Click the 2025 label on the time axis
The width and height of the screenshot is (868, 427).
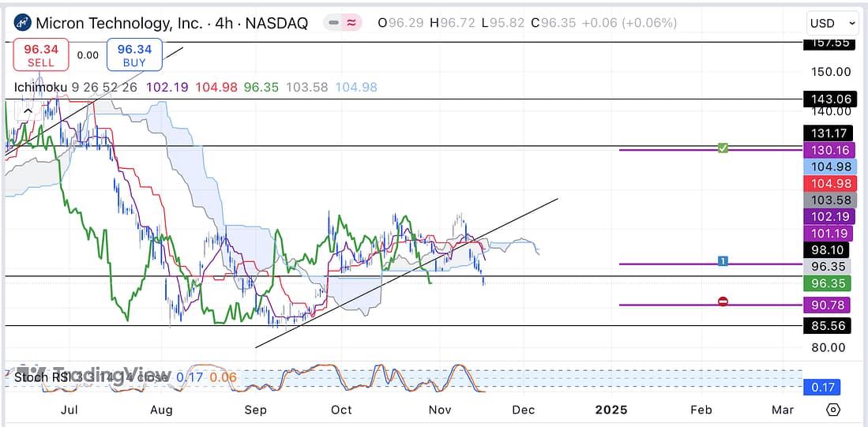click(x=611, y=410)
